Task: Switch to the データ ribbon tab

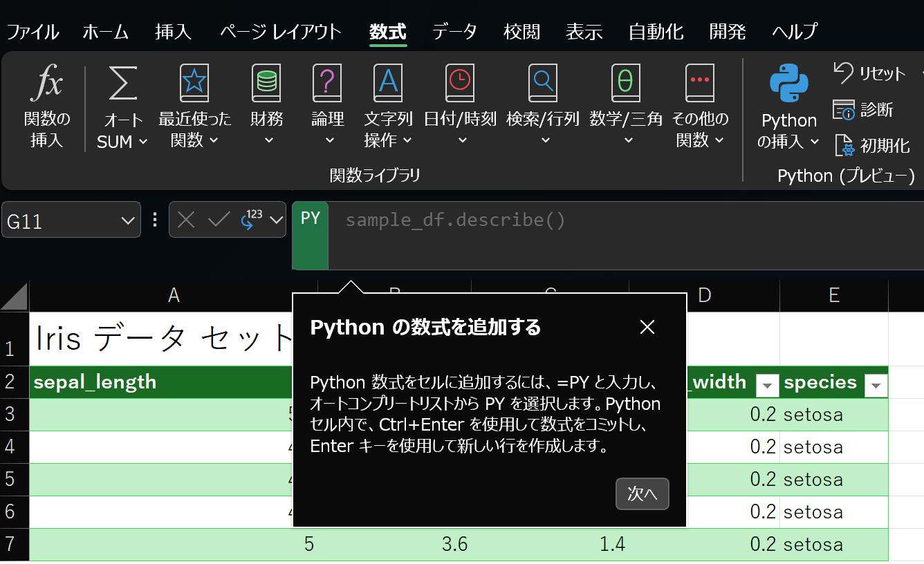Action: click(x=454, y=32)
